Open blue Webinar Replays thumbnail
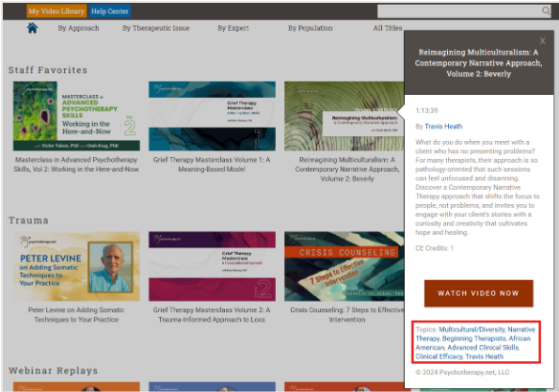Screen dimensions: 559x392 212,386
